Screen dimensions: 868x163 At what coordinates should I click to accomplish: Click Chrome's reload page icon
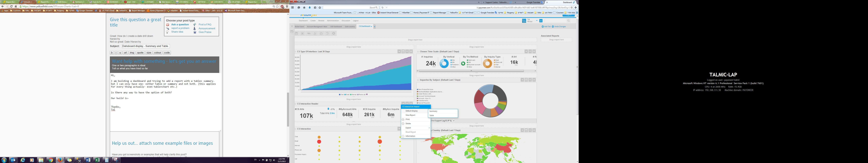tap(11, 6)
